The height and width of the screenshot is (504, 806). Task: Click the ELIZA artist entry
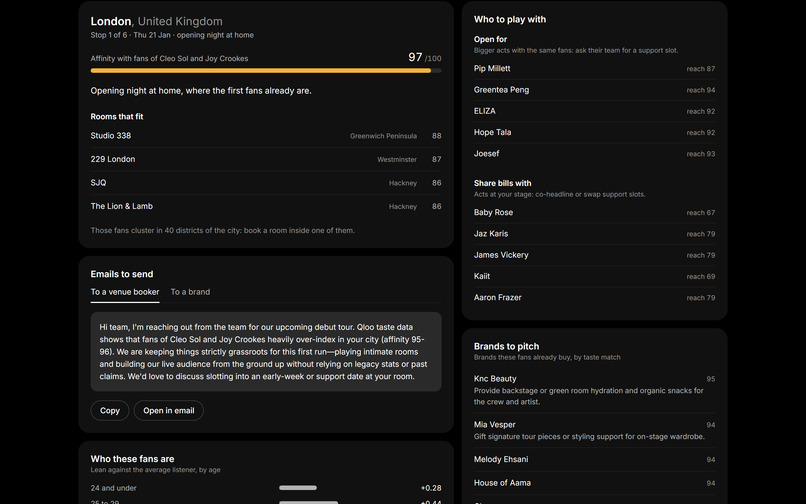pyautogui.click(x=594, y=111)
